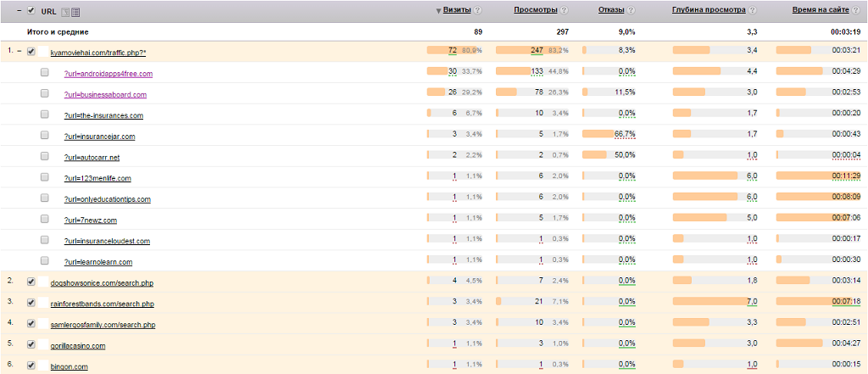The image size is (868, 374).
Task: Collapse the kyamoviehai.com row group
Action: click(19, 51)
